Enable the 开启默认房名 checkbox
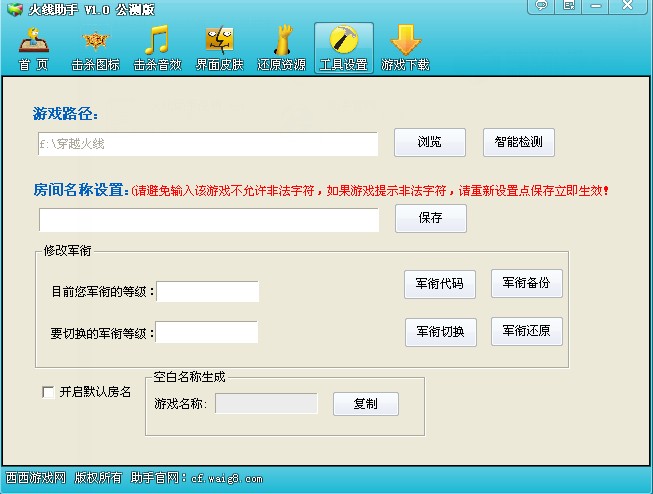The width and height of the screenshot is (653, 494). pyautogui.click(x=48, y=392)
